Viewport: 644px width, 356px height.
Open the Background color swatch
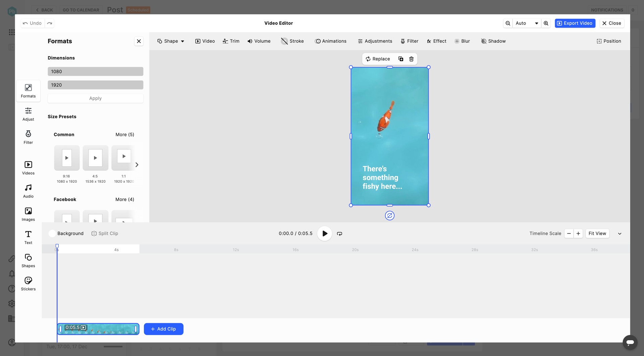[x=52, y=234]
